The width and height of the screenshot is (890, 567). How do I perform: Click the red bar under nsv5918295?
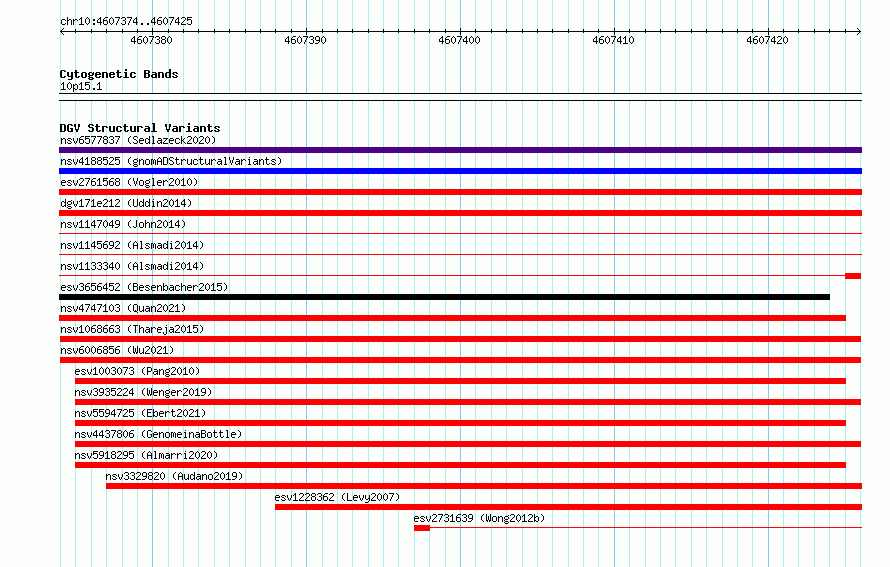pos(460,465)
